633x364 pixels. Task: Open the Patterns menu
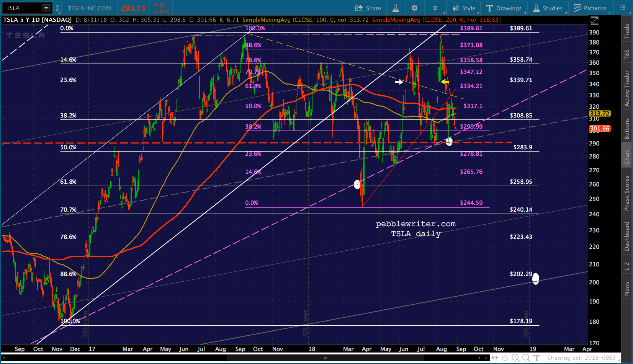pyautogui.click(x=590, y=8)
